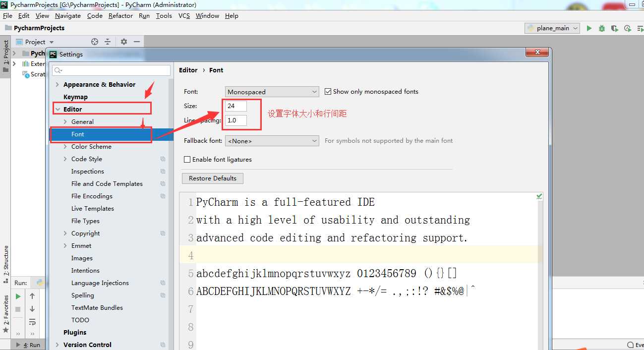
Task: Expand the Emmet node
Action: click(x=65, y=246)
